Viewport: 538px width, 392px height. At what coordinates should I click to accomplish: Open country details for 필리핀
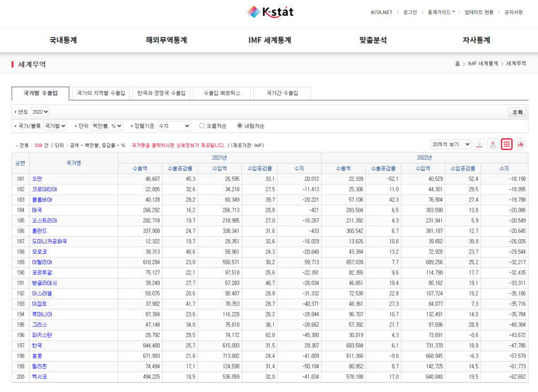point(39,366)
